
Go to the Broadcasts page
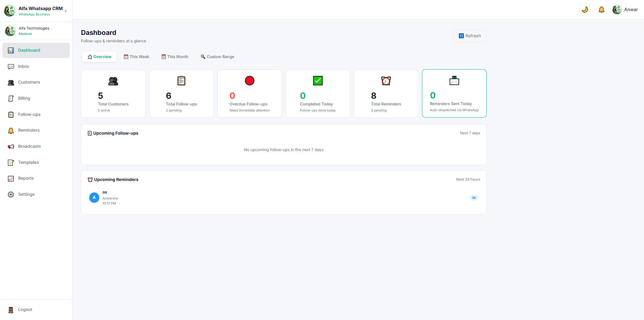(x=36, y=146)
